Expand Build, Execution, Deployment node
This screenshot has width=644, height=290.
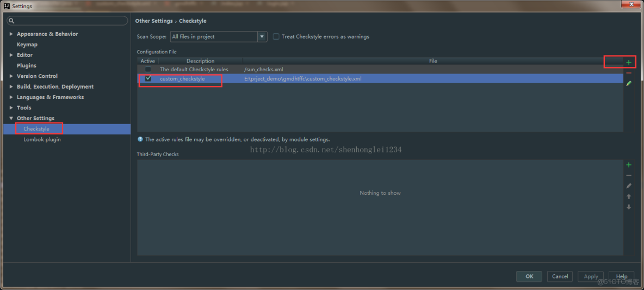11,87
